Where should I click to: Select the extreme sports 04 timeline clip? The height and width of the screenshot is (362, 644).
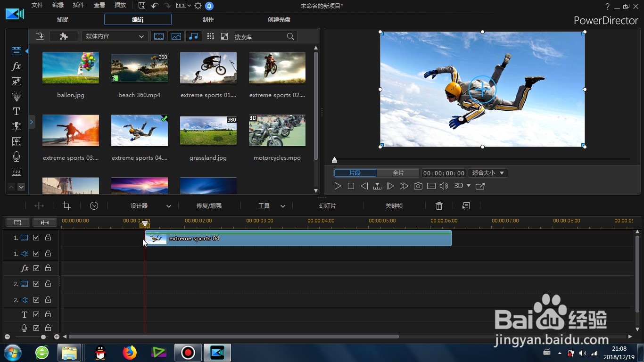coord(298,238)
